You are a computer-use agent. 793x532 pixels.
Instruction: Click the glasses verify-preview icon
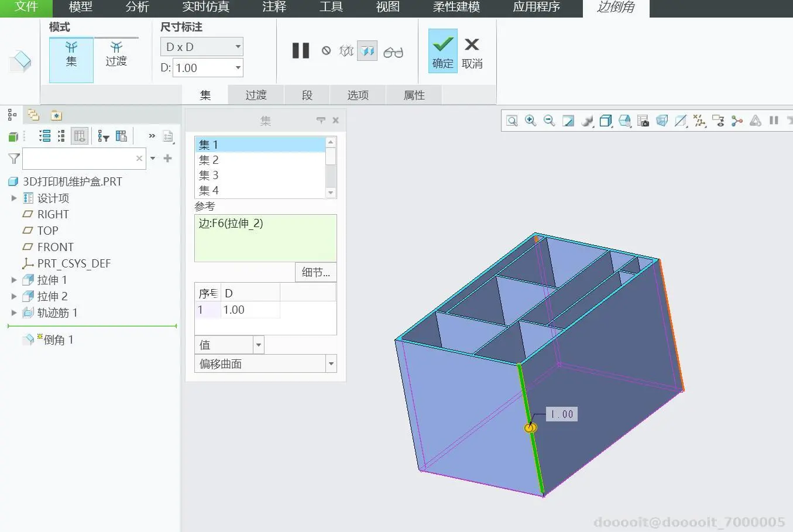tap(393, 52)
